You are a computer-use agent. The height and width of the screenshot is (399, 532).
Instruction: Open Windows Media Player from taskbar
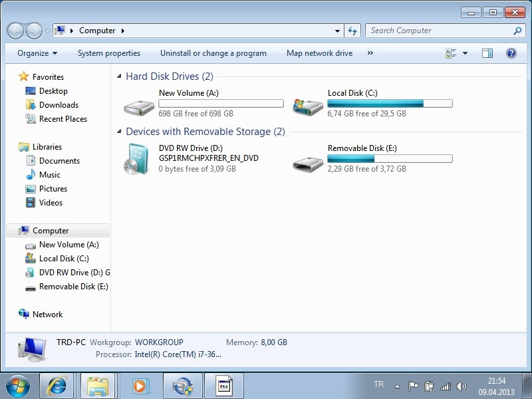tap(140, 386)
